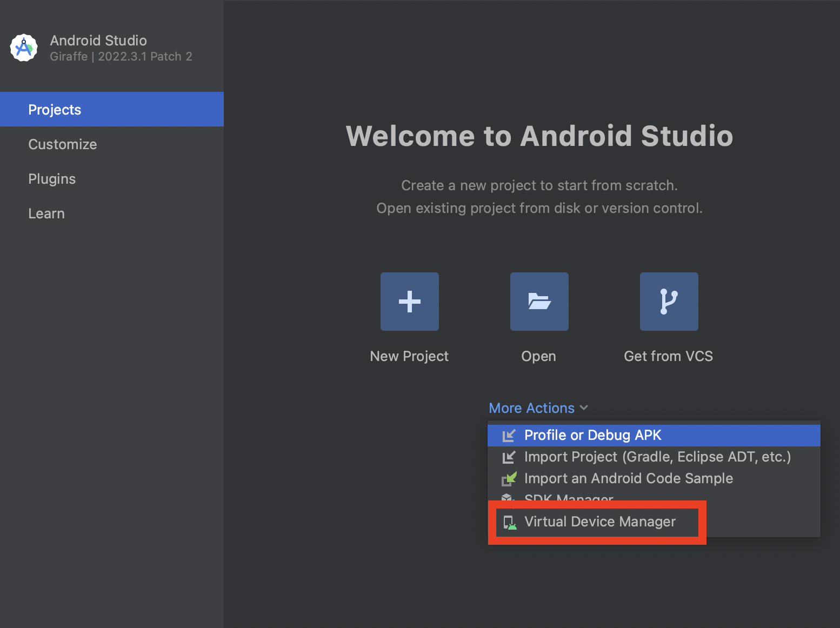The image size is (840, 628).
Task: Click the New Project plus icon
Action: point(410,302)
